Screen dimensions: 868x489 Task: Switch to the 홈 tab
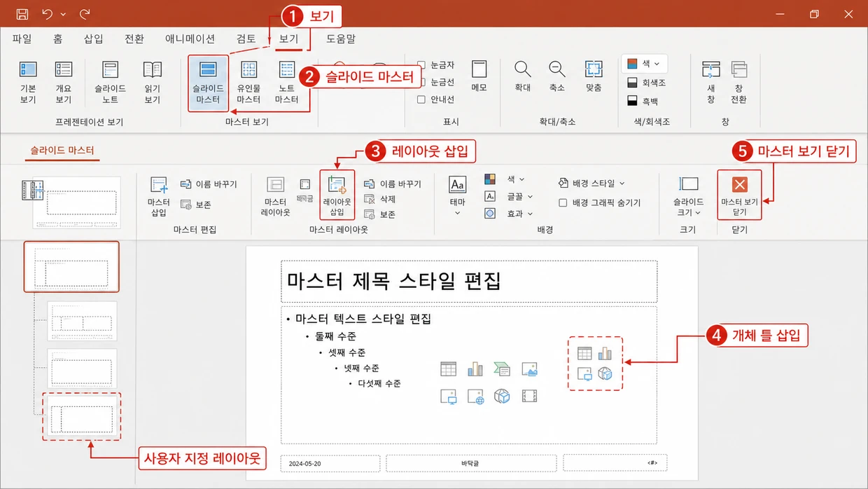(x=58, y=39)
